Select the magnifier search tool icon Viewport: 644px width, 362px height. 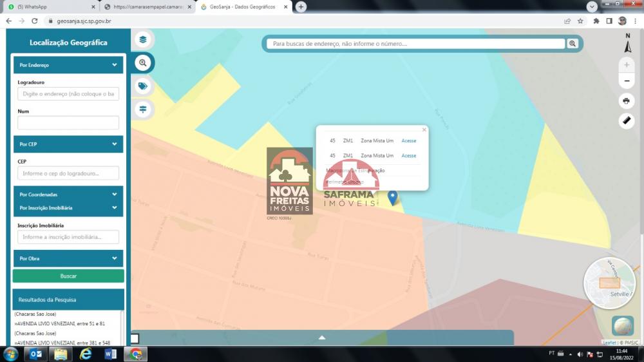pyautogui.click(x=143, y=62)
